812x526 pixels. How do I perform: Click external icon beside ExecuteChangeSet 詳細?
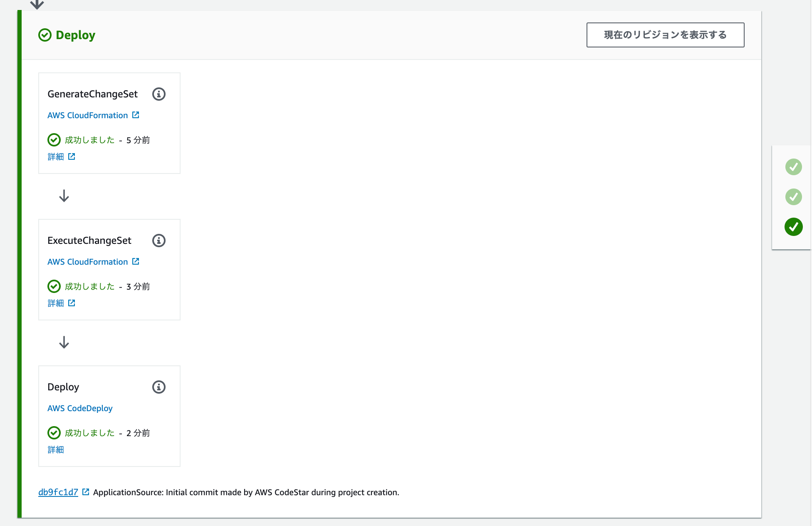(72, 303)
